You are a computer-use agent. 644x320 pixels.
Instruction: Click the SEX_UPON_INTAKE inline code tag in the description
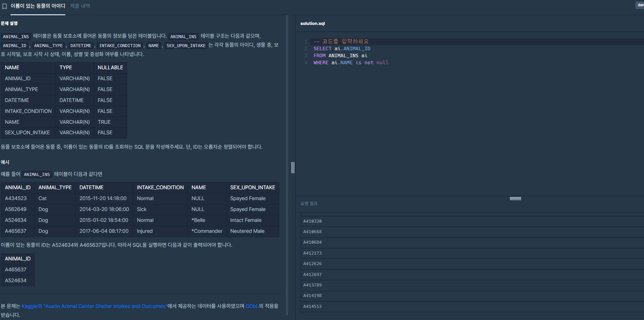click(186, 46)
